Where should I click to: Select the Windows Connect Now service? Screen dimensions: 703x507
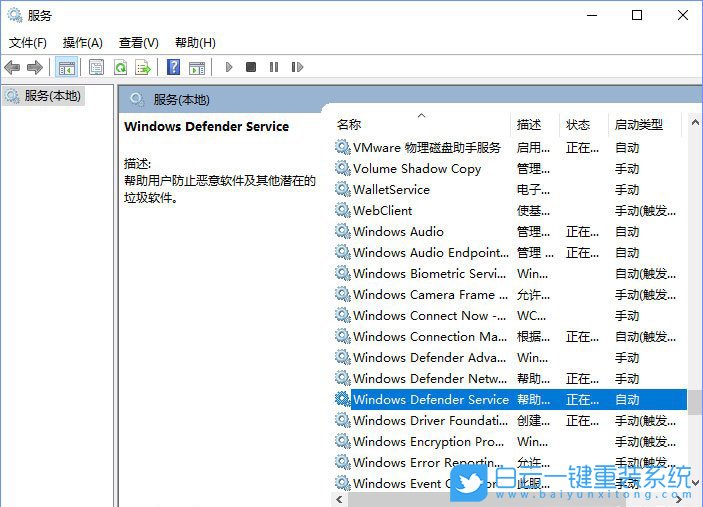[x=510, y=316]
